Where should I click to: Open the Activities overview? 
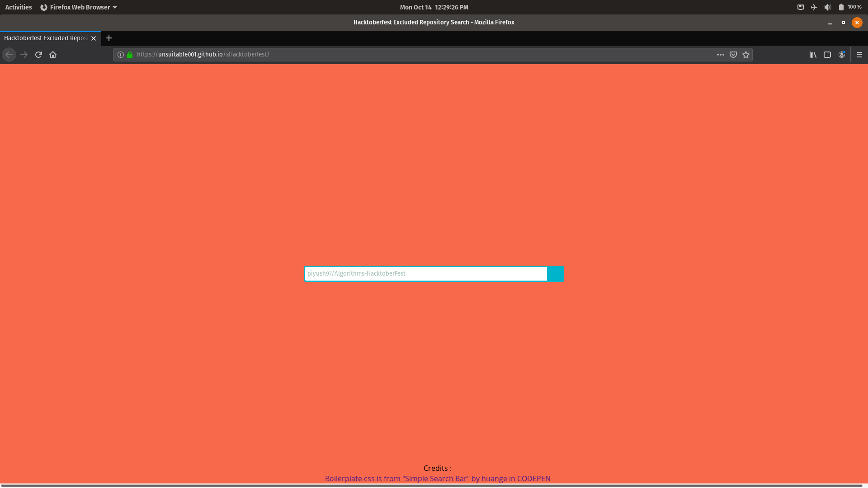coord(19,7)
